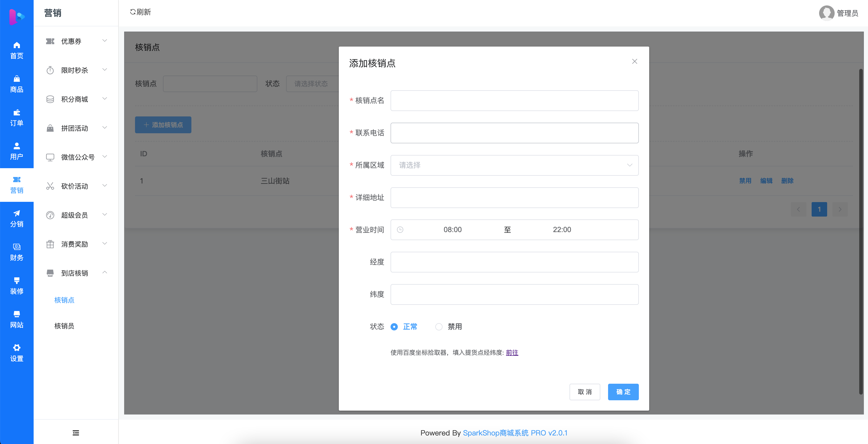Focus the 经度 input field
Image resolution: width=868 pixels, height=444 pixels.
tap(514, 262)
